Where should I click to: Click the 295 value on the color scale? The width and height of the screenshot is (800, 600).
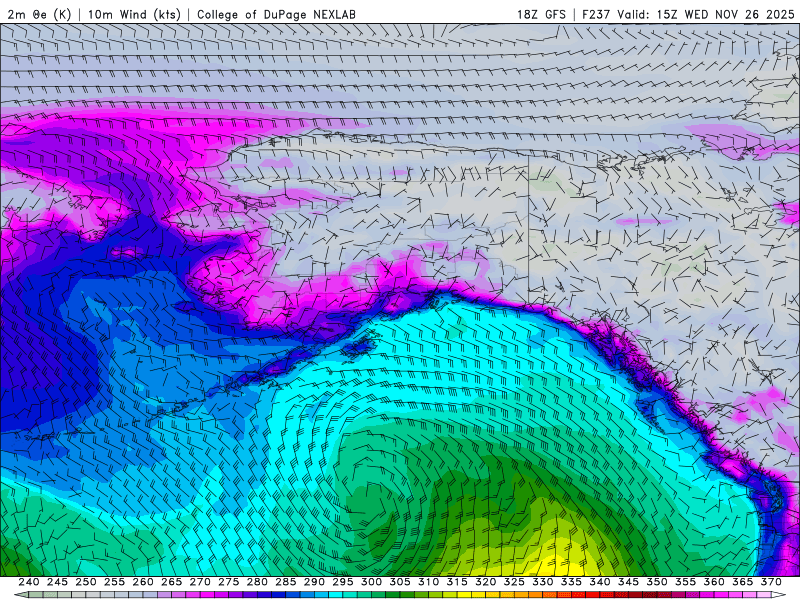[343, 582]
